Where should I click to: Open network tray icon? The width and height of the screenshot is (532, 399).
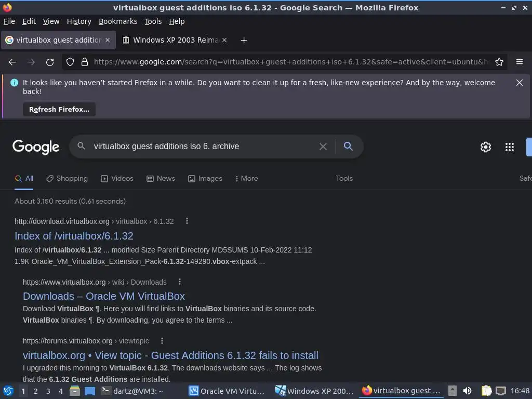point(501,391)
